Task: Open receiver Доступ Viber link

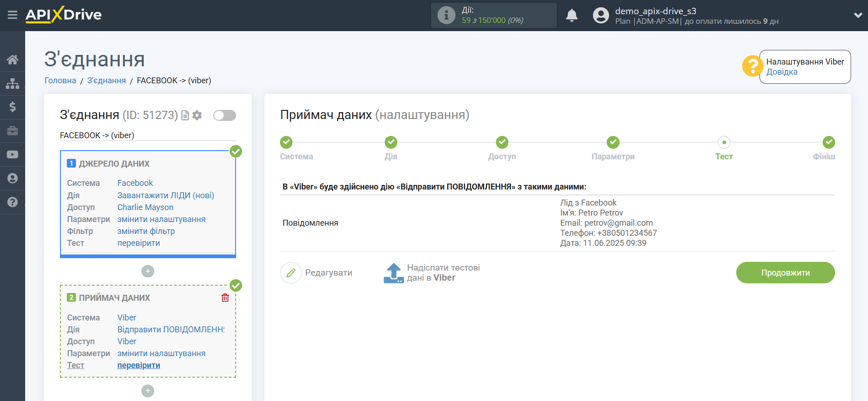Action: point(127,341)
